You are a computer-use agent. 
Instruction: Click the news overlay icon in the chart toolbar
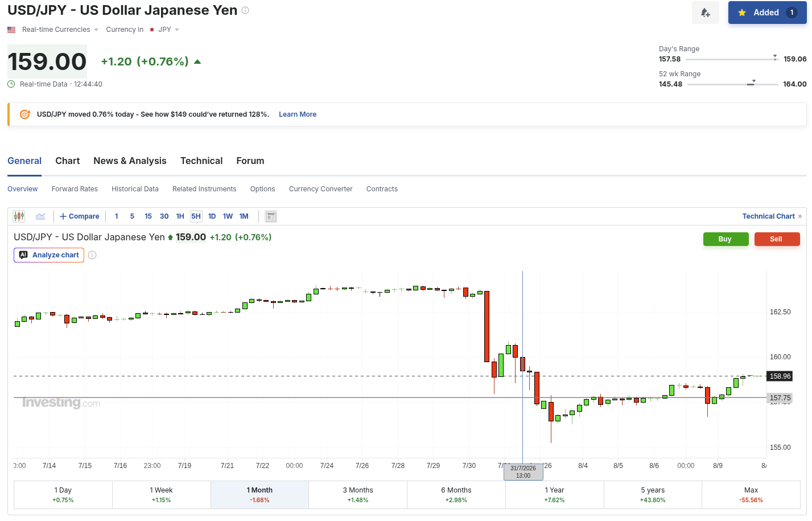coord(271,216)
